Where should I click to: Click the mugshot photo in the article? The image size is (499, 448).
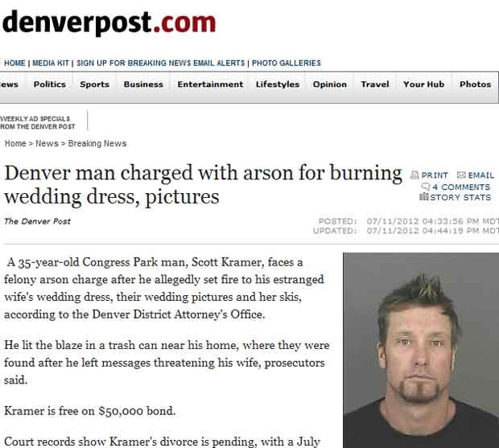tap(421, 350)
